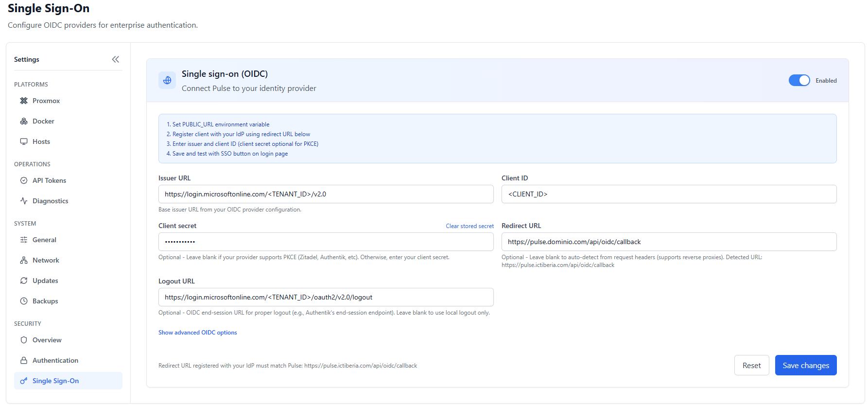
Task: Click the Proxmox icon in sidebar
Action: [x=24, y=101]
